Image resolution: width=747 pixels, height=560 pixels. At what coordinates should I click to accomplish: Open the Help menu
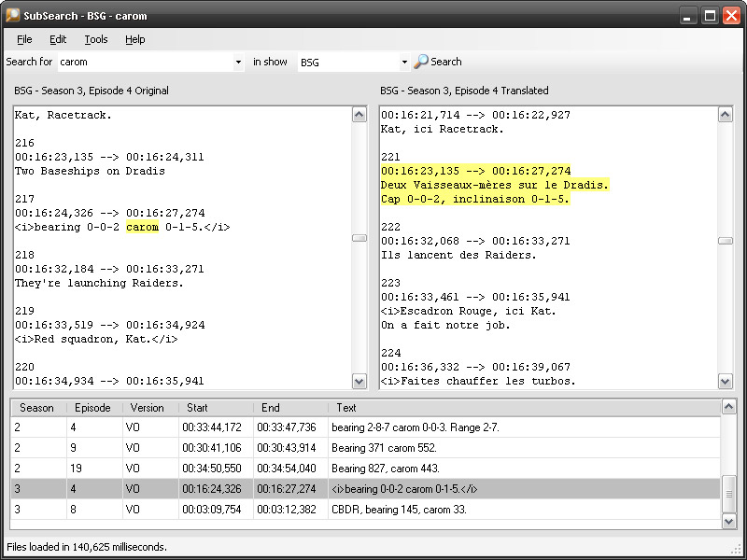coord(135,39)
